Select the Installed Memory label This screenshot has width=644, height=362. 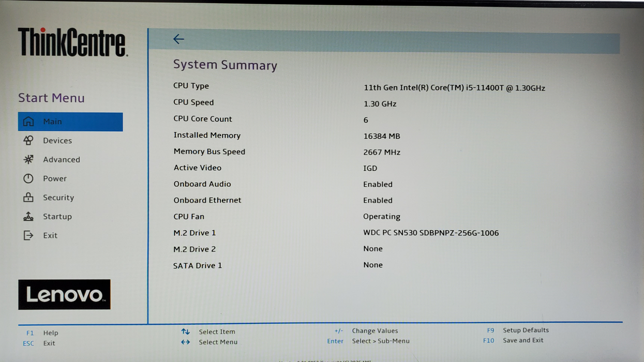207,135
